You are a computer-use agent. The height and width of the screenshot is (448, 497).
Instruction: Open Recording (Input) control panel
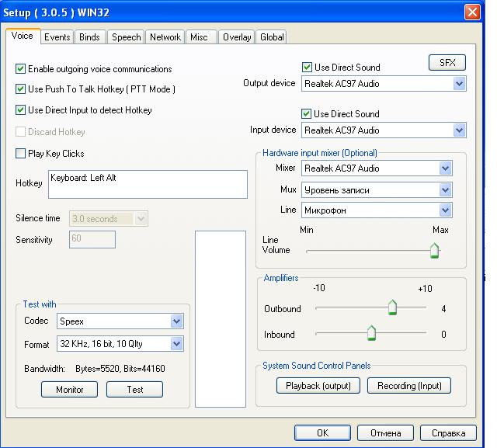pos(409,386)
